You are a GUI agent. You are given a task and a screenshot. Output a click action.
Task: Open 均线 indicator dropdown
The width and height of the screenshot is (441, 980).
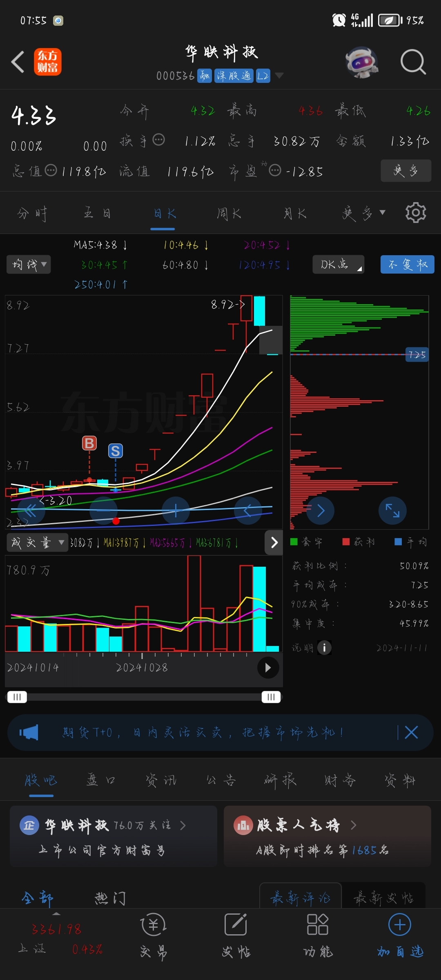tap(29, 265)
